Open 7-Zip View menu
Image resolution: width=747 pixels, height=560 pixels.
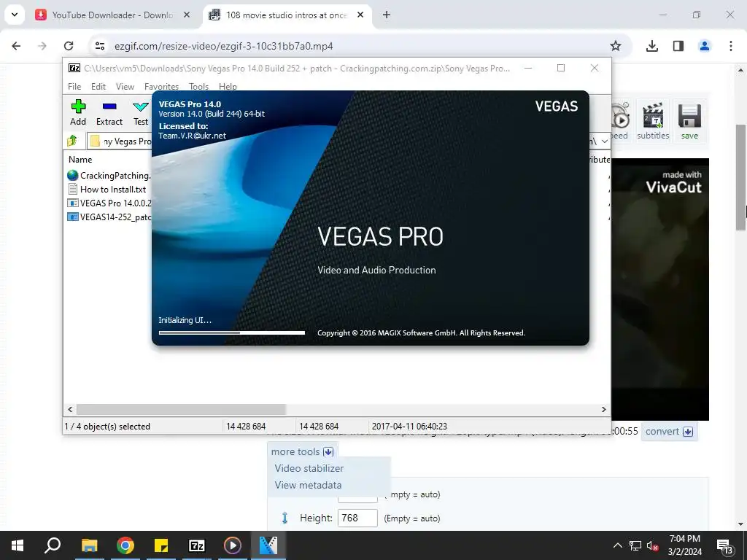pos(125,86)
